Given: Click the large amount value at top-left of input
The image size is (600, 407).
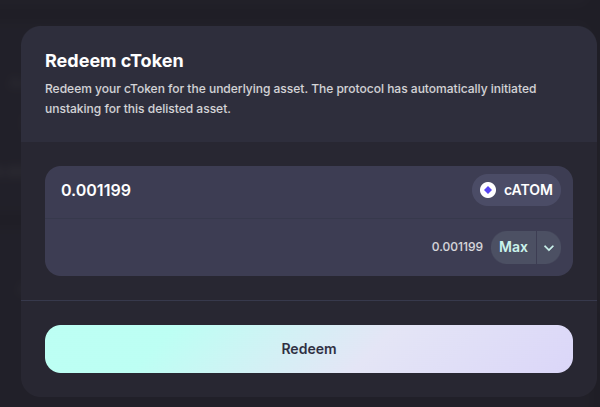Looking at the screenshot, I should [x=96, y=190].
